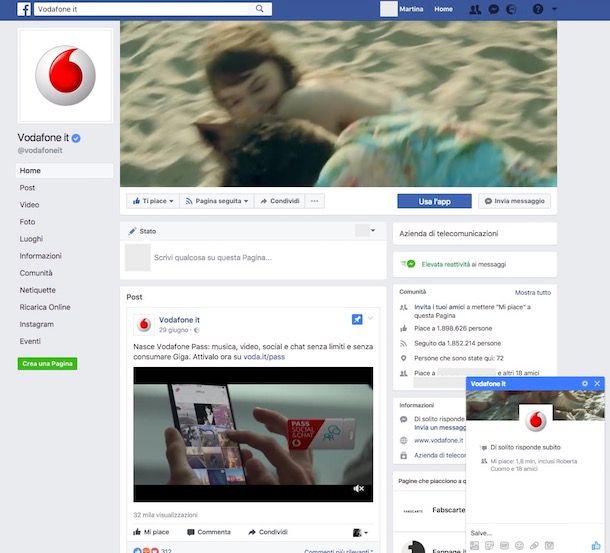Click the verified badge beside Vodafone it

76,138
